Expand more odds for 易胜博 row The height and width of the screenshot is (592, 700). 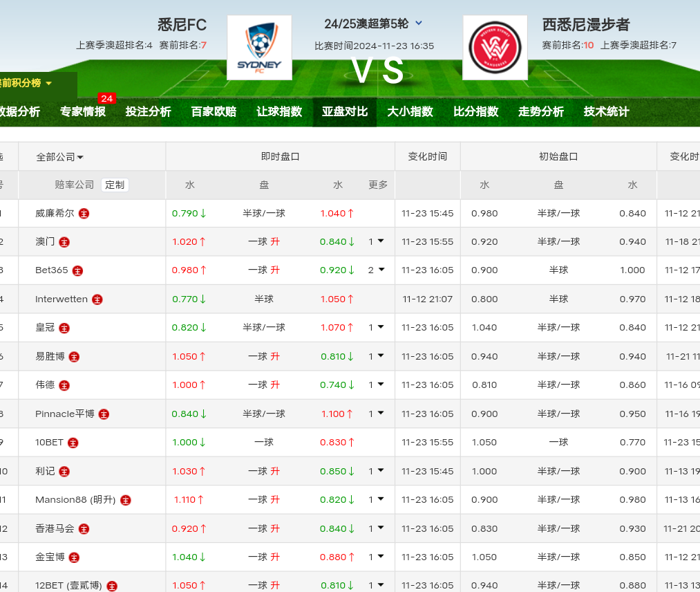point(377,356)
